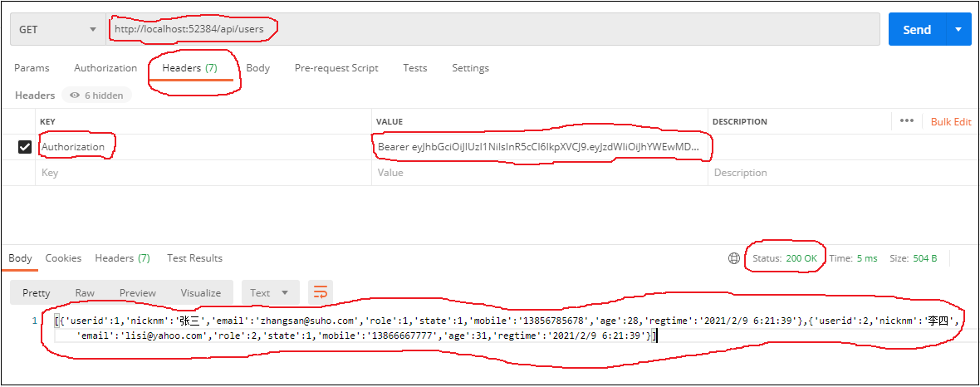Screen dimensions: 980x387
Task: Click the JSON response body text
Action: 507,329
